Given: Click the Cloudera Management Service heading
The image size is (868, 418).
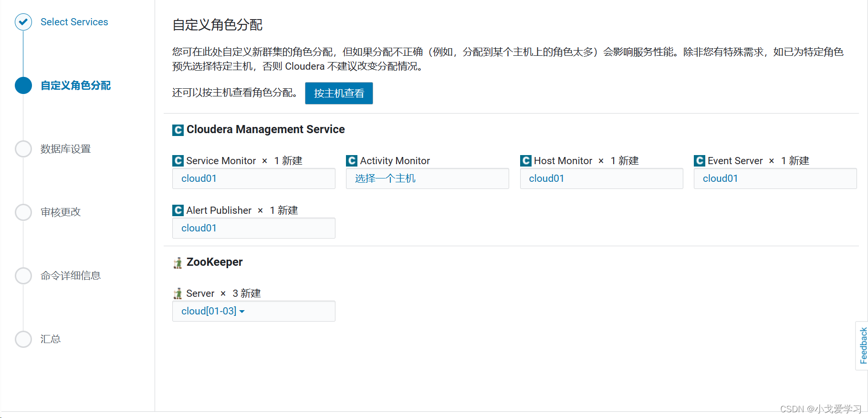Looking at the screenshot, I should point(265,129).
